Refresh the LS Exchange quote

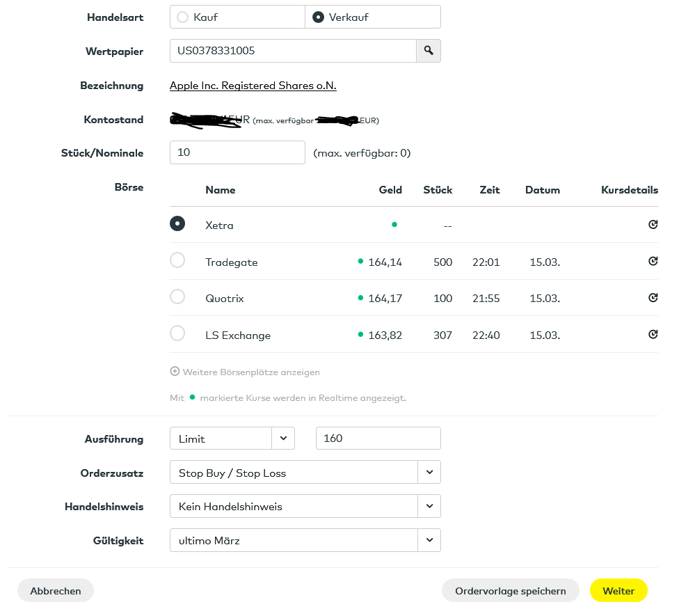pyautogui.click(x=653, y=335)
